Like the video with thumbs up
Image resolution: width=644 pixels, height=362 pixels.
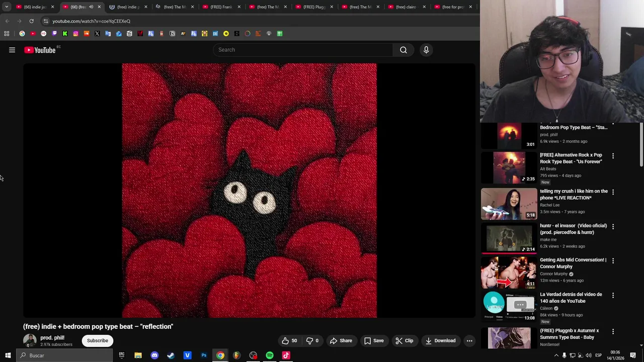tap(289, 340)
